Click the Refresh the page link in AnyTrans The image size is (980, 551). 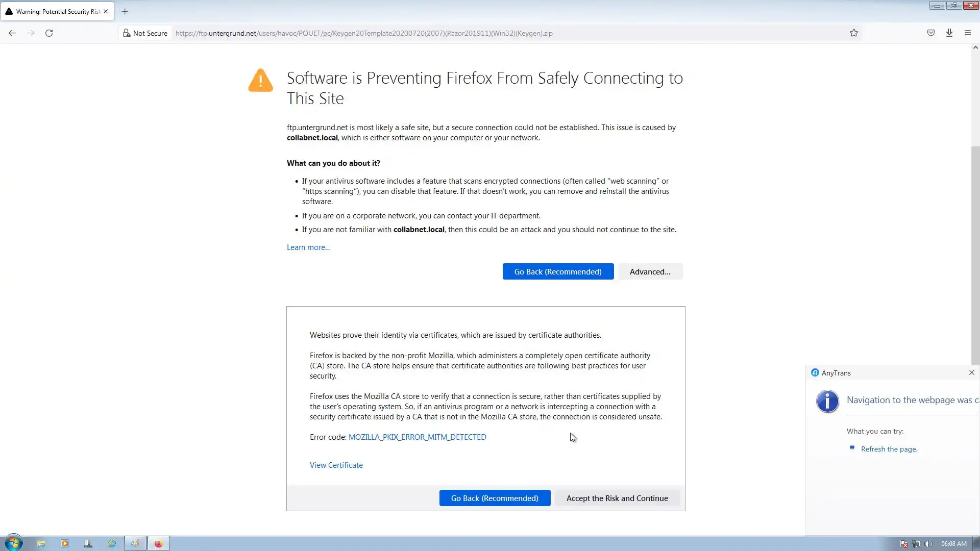[x=889, y=449]
